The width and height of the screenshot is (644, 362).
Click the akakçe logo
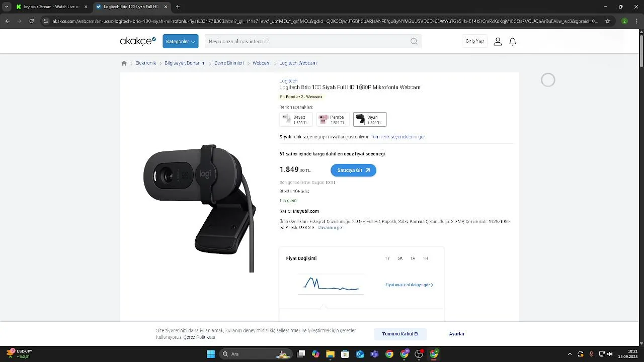pyautogui.click(x=138, y=41)
